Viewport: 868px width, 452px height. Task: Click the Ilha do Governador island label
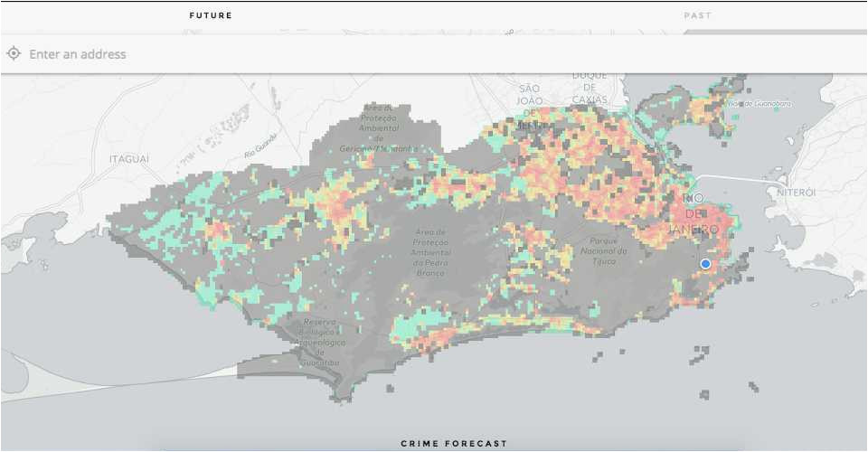click(761, 104)
